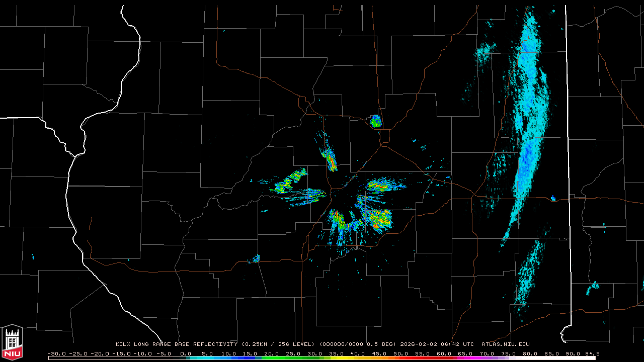Image resolution: width=644 pixels, height=362 pixels.
Task: Click the 50.0 label on the color scale
Action: coord(401,353)
